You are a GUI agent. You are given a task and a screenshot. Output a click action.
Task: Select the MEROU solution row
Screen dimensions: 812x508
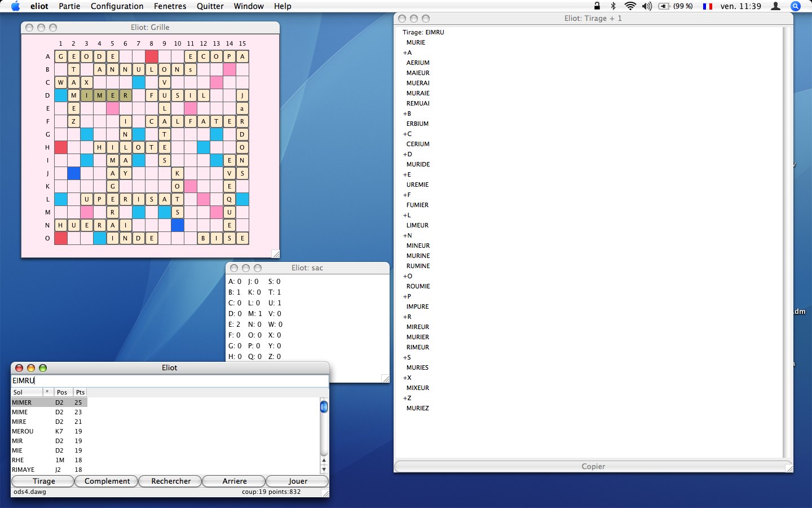(23, 431)
